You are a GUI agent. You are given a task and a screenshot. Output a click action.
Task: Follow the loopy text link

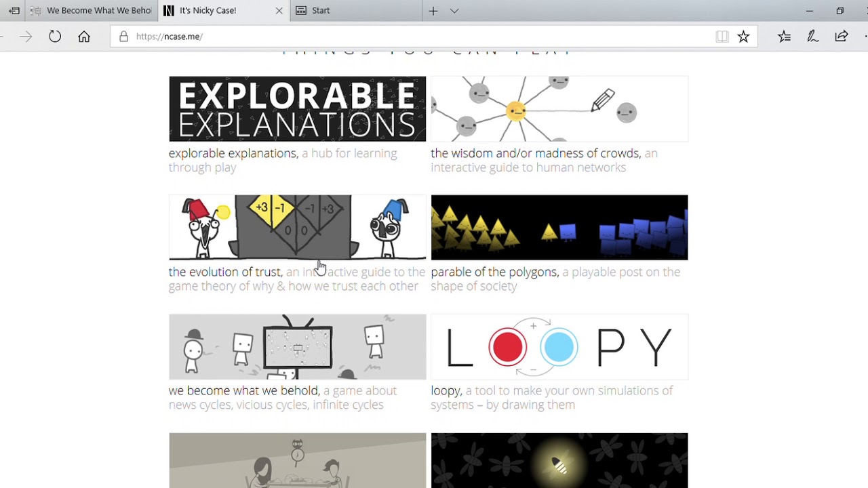tap(446, 391)
